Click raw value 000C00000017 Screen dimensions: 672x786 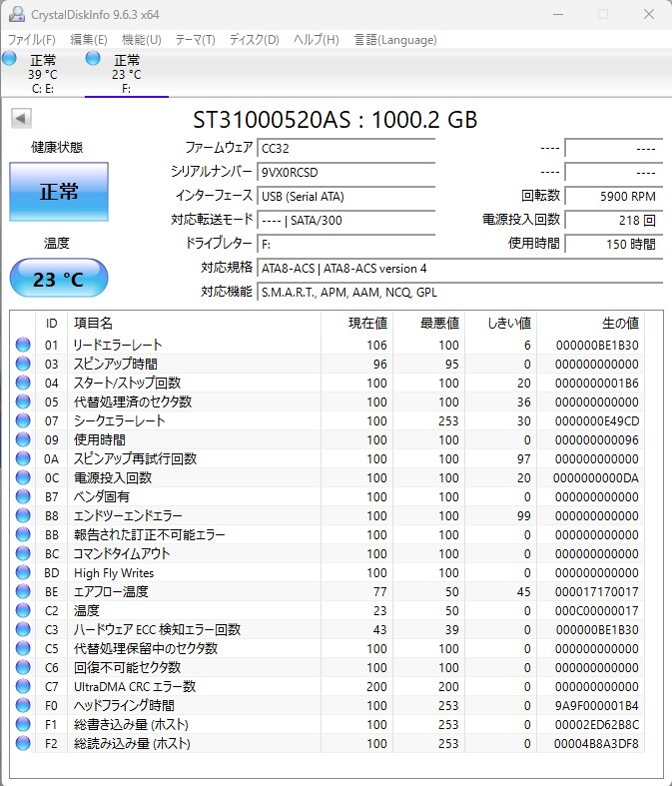pyautogui.click(x=596, y=611)
